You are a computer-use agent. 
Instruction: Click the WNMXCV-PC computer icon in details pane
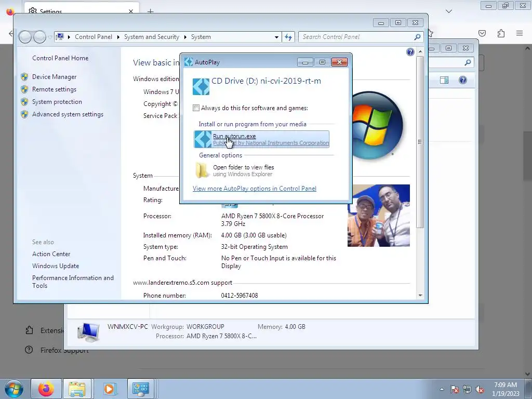(x=88, y=332)
